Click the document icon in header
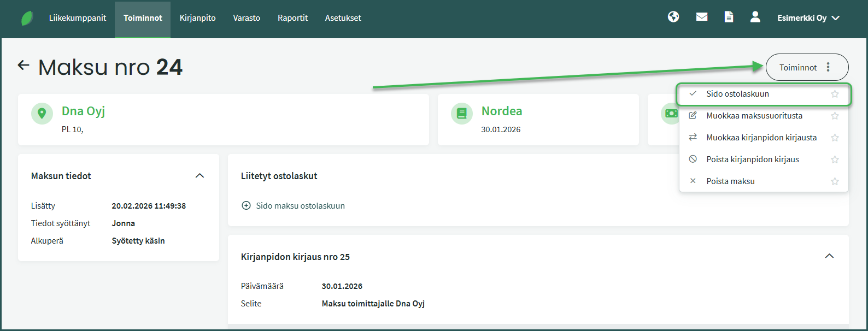Image resolution: width=868 pixels, height=331 pixels. tap(729, 17)
